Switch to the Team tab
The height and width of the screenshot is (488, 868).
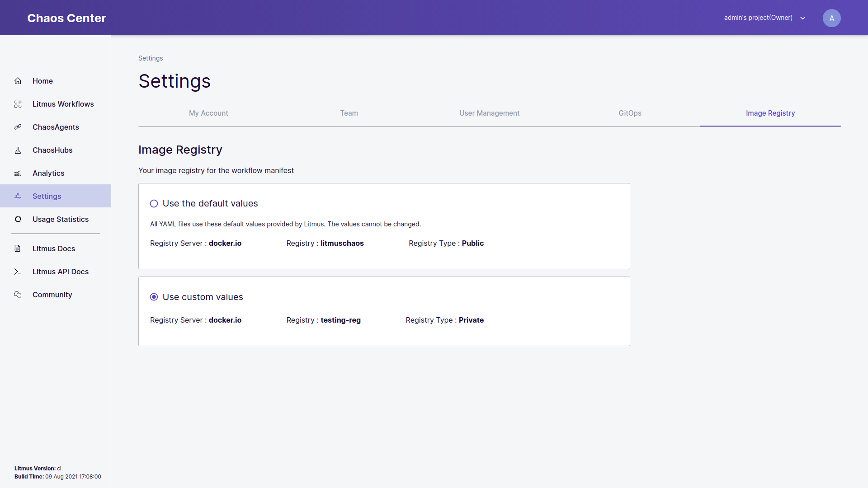click(x=349, y=113)
